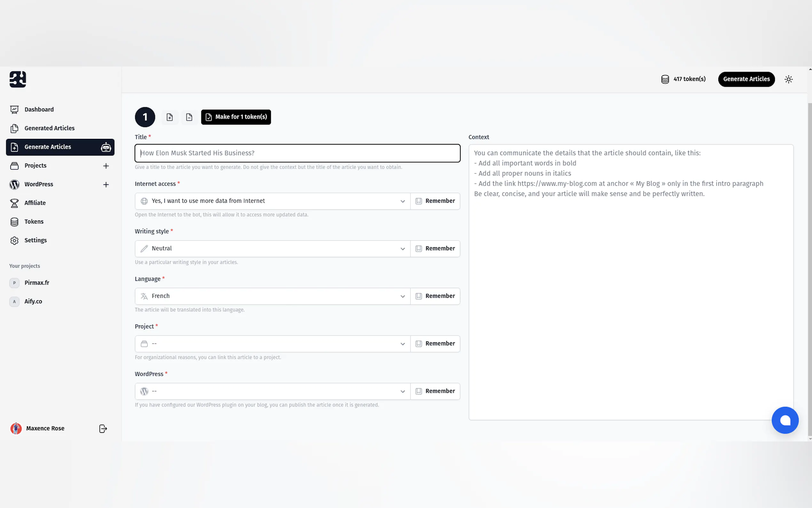Image resolution: width=812 pixels, height=508 pixels.
Task: Open the Writing style dropdown showing Neutral
Action: coord(272,249)
